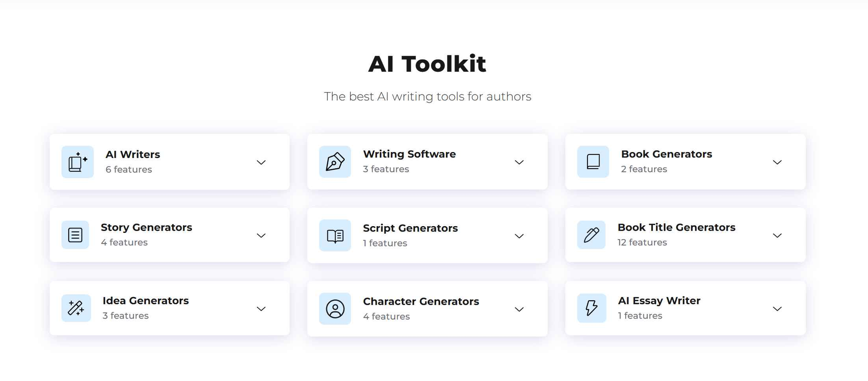868x381 pixels.
Task: Expand the Script Generators chevron arrow
Action: [x=519, y=236]
